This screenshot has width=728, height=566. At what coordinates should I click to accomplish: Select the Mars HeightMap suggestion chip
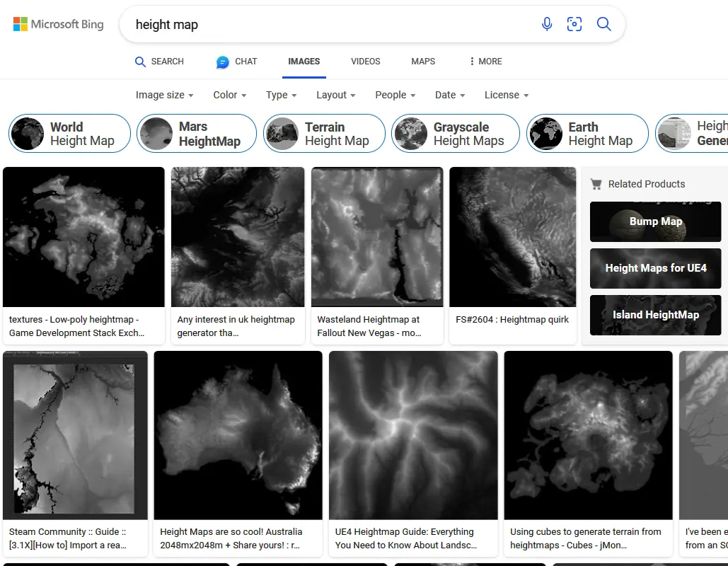(x=196, y=134)
